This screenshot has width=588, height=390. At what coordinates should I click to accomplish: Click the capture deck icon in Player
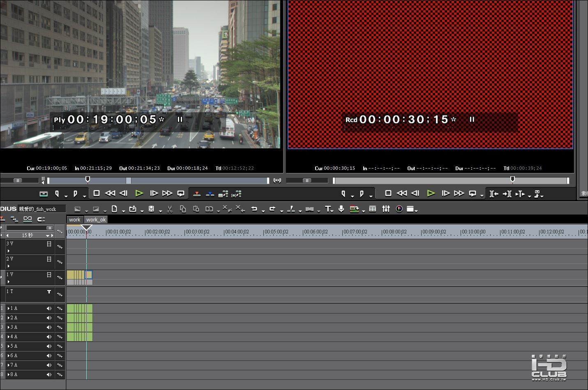coord(44,194)
